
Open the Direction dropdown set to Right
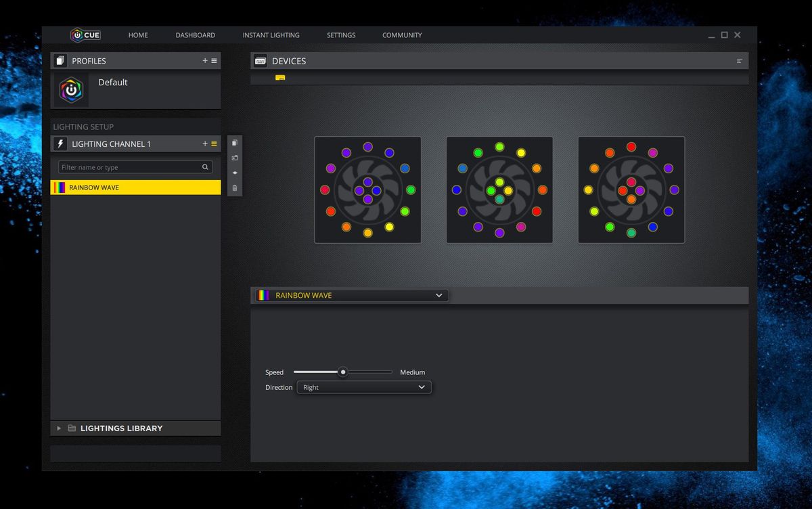(364, 387)
